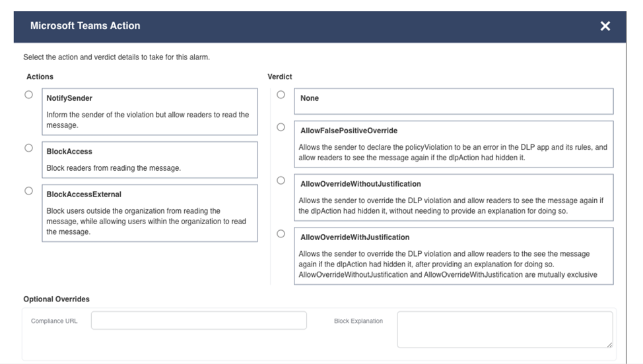Pick the BlockAccessExternal radio button
The image size is (643, 364).
tap(29, 191)
